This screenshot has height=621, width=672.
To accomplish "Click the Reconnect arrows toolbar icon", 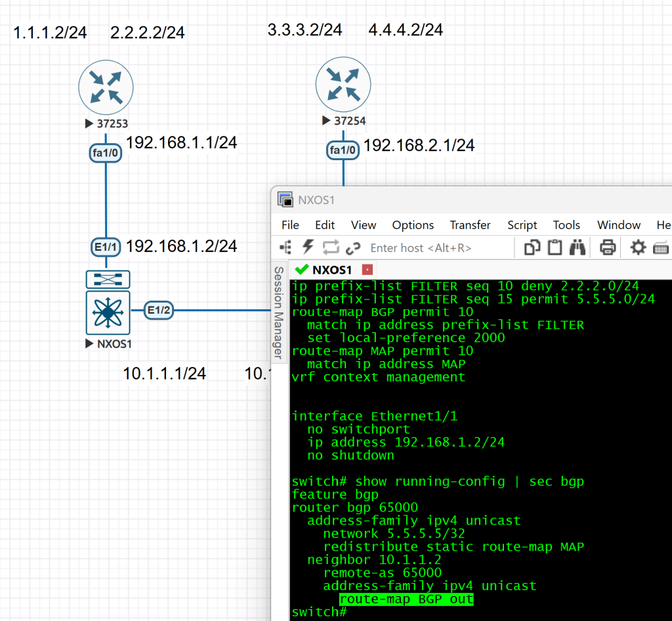I will click(331, 247).
